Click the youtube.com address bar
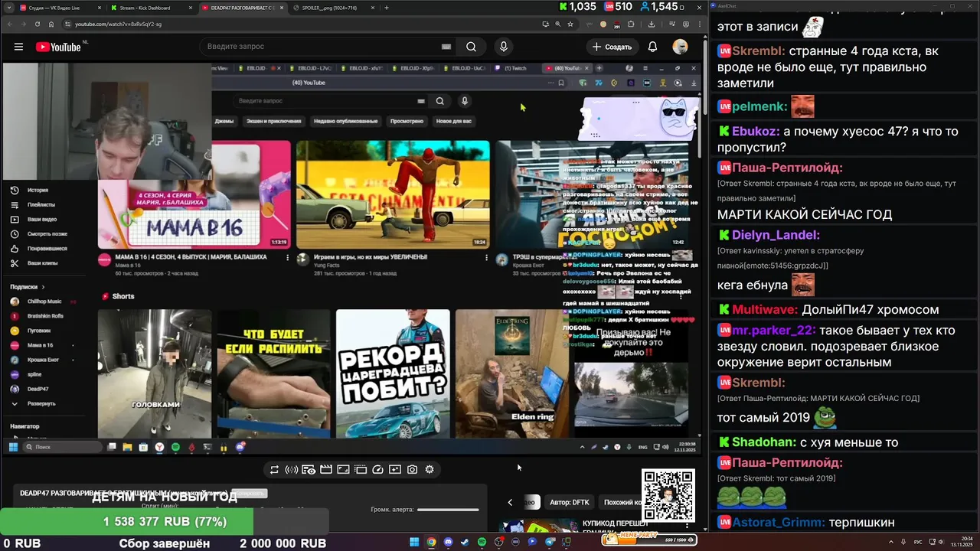Viewport: 980px width, 551px height. pos(306,24)
